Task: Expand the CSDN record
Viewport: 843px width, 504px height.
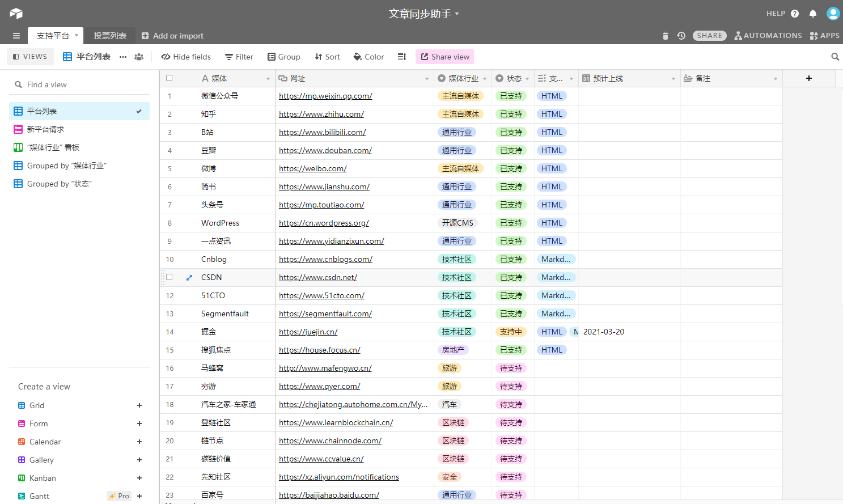Action: tap(189, 277)
